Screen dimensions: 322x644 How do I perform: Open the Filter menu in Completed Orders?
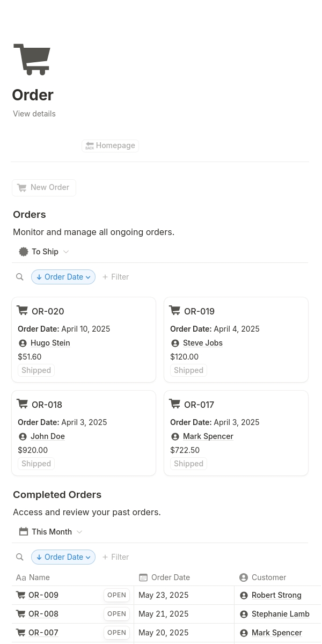pyautogui.click(x=115, y=557)
